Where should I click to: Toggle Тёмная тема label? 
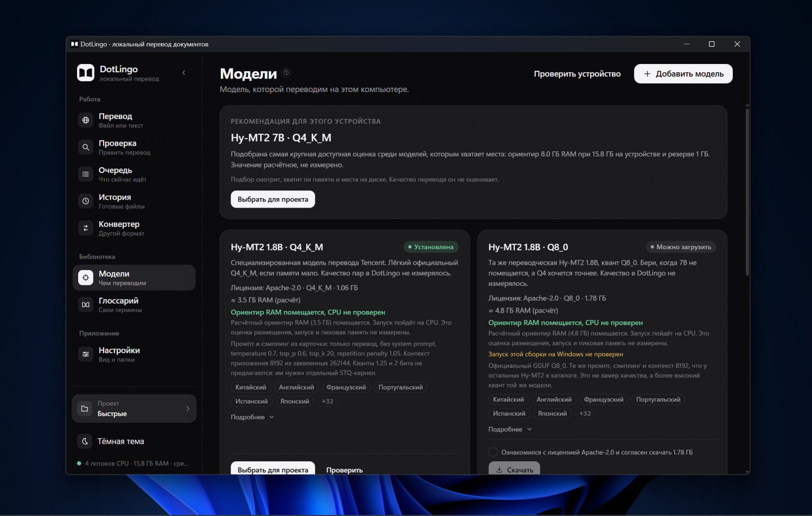click(x=121, y=441)
